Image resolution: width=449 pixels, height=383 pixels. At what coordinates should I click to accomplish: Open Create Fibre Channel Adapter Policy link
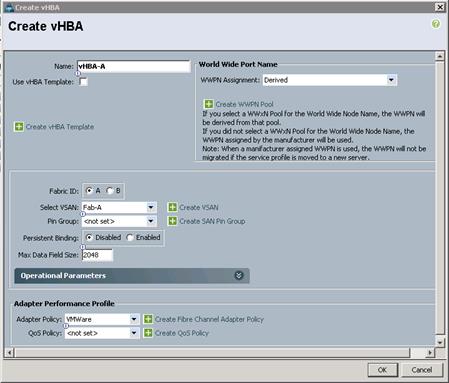(x=209, y=319)
